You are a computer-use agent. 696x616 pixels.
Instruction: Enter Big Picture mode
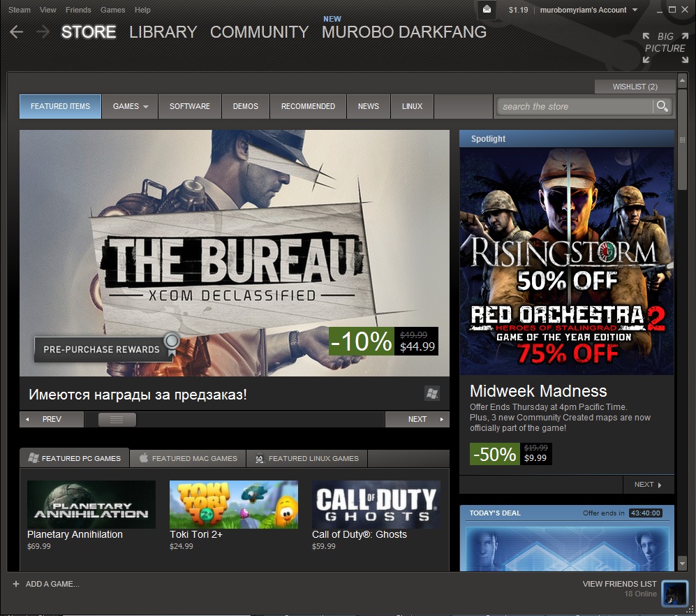(665, 47)
